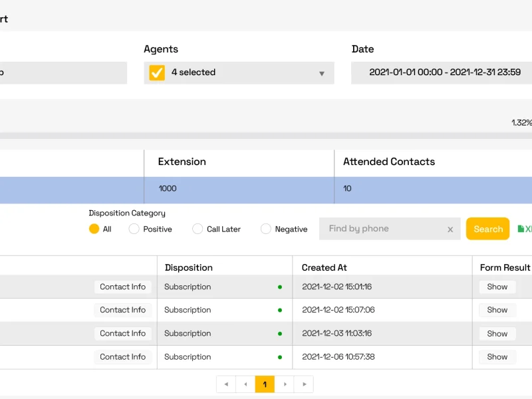Viewport: 532px width, 399px height.
Task: Click the yellow Search button
Action: coord(487,229)
